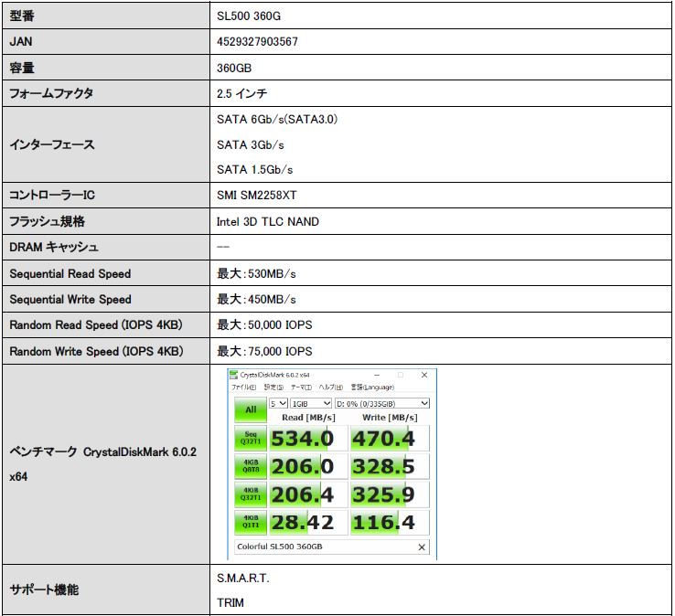This screenshot has height=616, width=675.
Task: Clear the Colorful SL500 360GB comment field
Action: point(422,547)
